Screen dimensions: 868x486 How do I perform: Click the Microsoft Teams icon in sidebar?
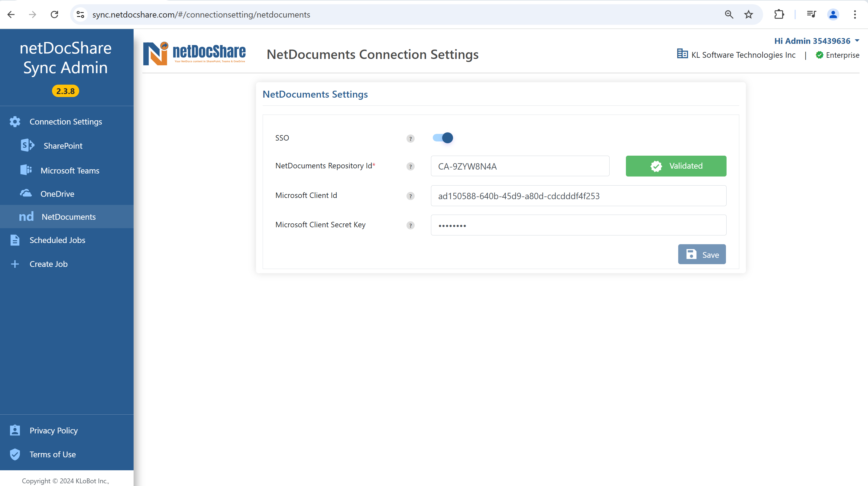tap(26, 170)
